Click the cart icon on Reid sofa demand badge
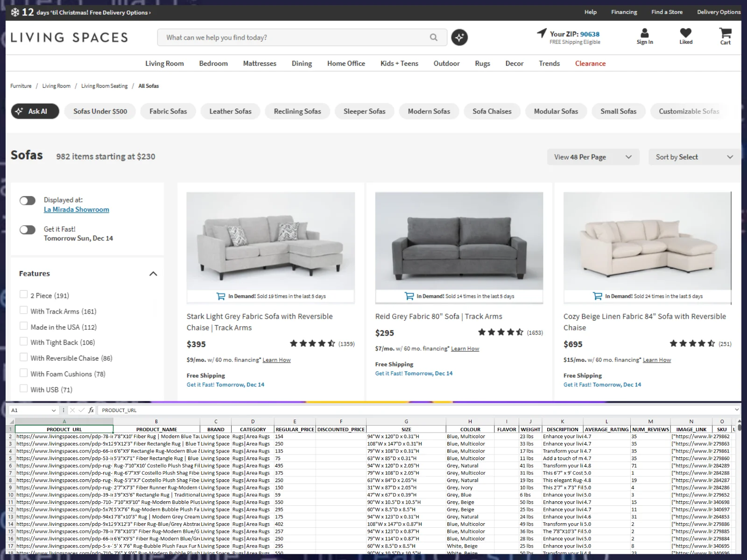Image resolution: width=747 pixels, height=560 pixels. (409, 296)
